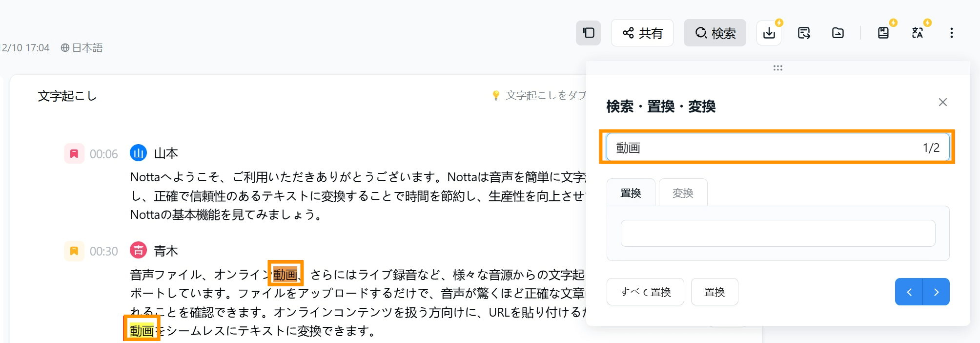Viewport: 980px width, 343px height.
Task: Open the translate language icon
Action: click(x=918, y=33)
